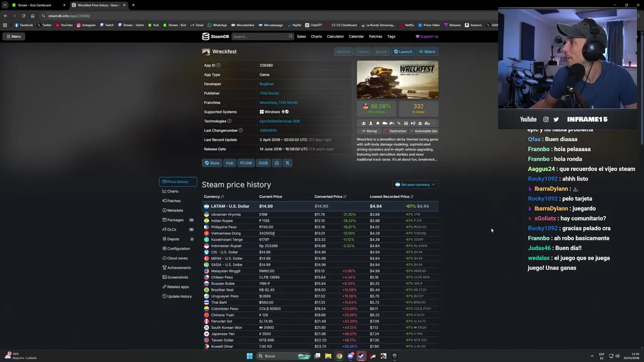
Task: Open the Patches top nav item
Action: [x=375, y=36]
